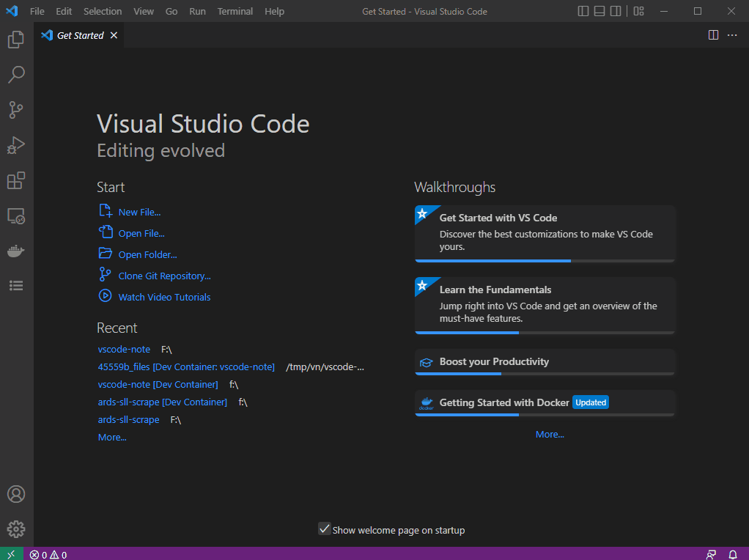Viewport: 749px width, 560px height.
Task: Open recent 45559b_files Dev Container entry
Action: point(186,367)
